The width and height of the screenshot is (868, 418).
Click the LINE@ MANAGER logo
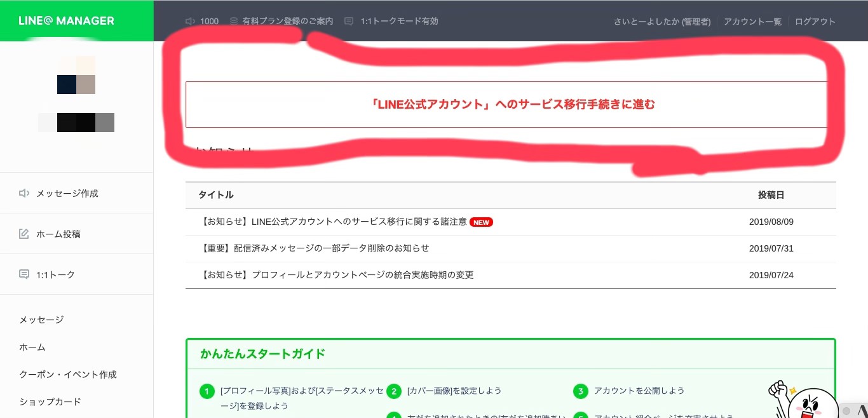tap(67, 20)
